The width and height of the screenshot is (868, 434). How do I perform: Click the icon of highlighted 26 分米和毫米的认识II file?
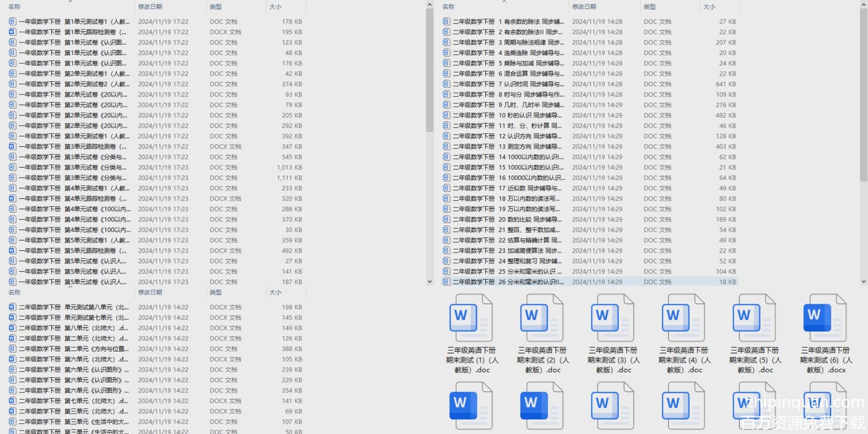point(446,282)
